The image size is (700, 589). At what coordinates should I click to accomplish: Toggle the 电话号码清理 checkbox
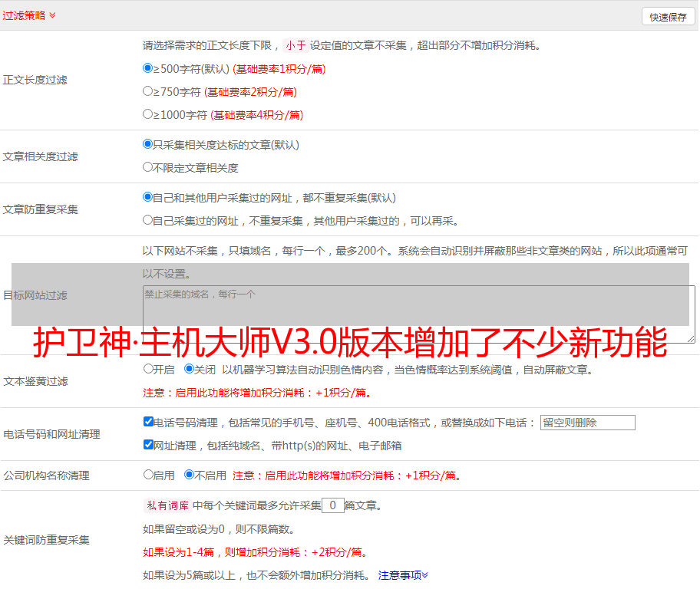(148, 421)
